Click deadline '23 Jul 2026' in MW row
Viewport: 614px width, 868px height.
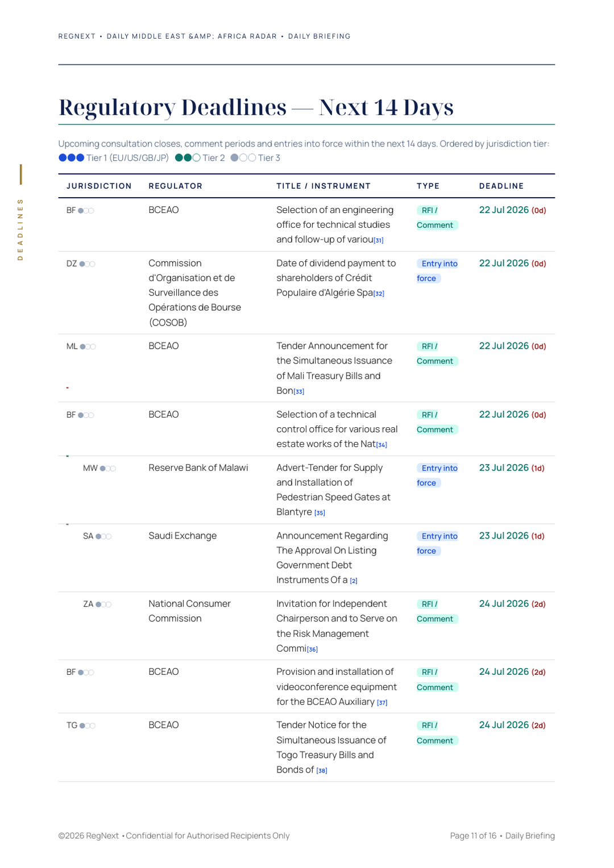[504, 468]
